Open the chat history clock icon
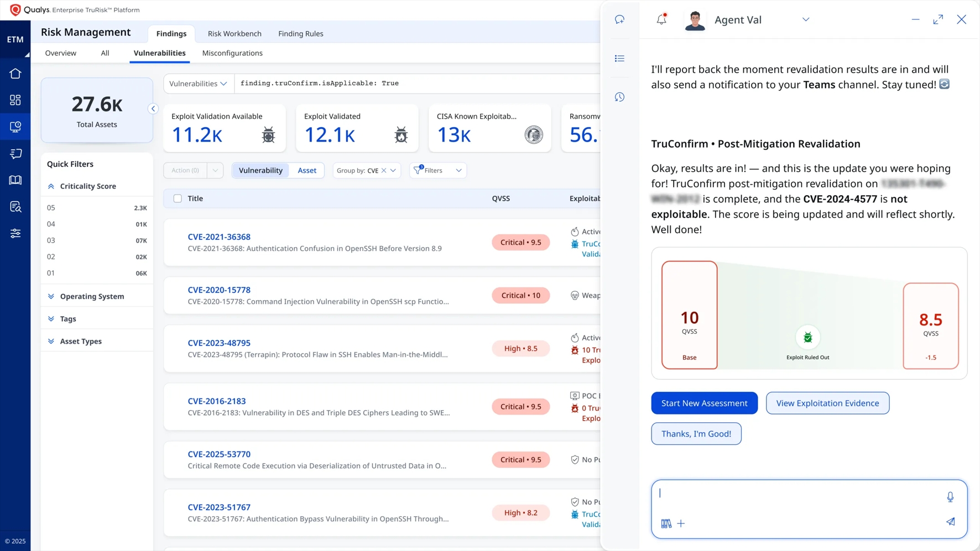 [619, 97]
